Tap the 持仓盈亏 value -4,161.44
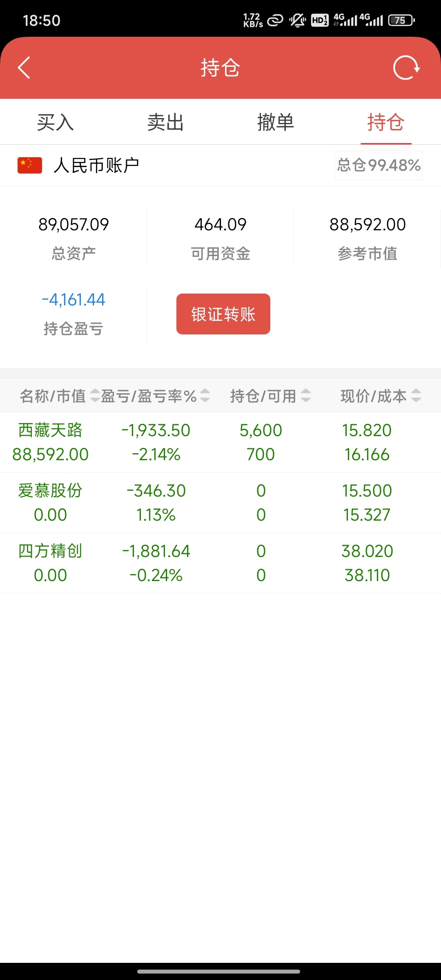This screenshot has width=441, height=980. (73, 300)
